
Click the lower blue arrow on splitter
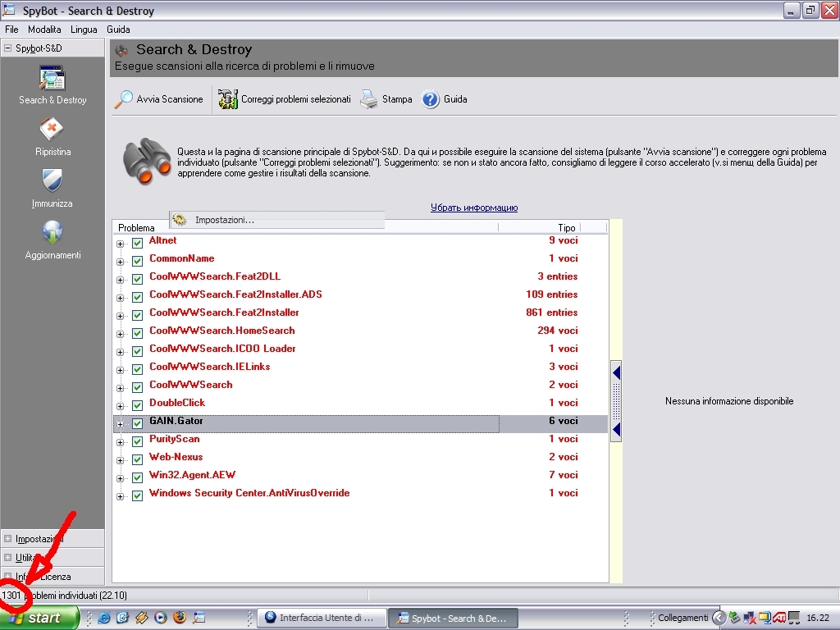tap(616, 429)
